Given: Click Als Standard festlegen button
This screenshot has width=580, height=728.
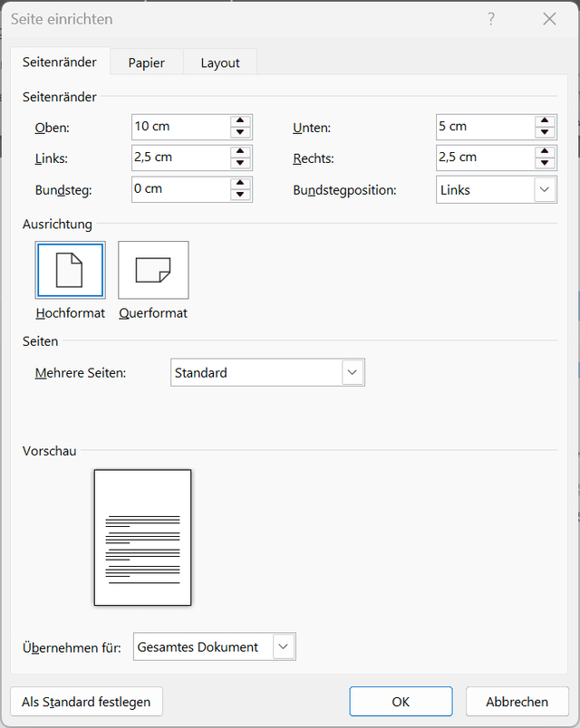Looking at the screenshot, I should tap(86, 702).
